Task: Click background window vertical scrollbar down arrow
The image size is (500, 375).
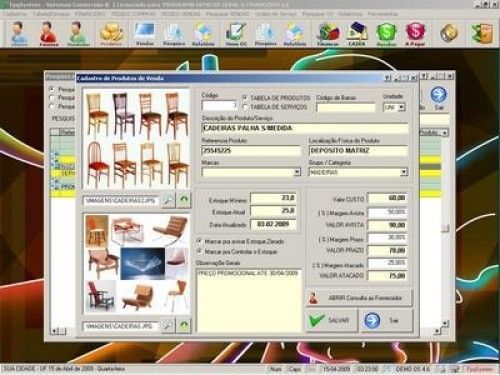Action: coord(444,323)
